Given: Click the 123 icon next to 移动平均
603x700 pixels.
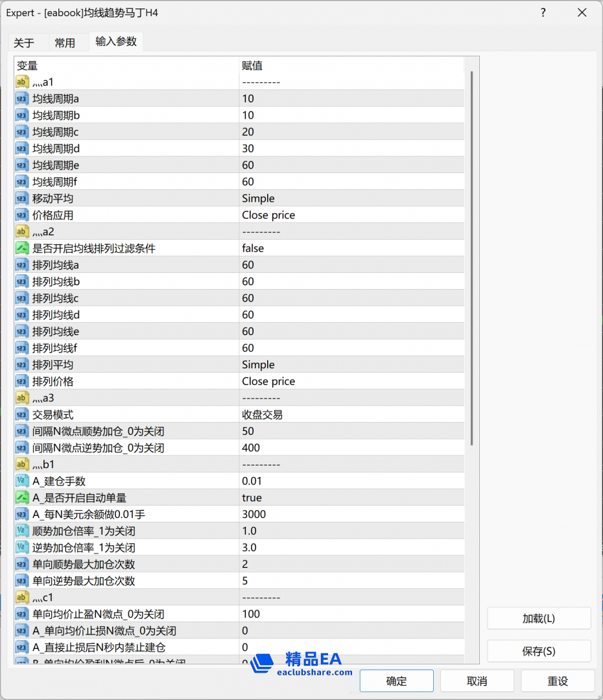Looking at the screenshot, I should [x=21, y=198].
